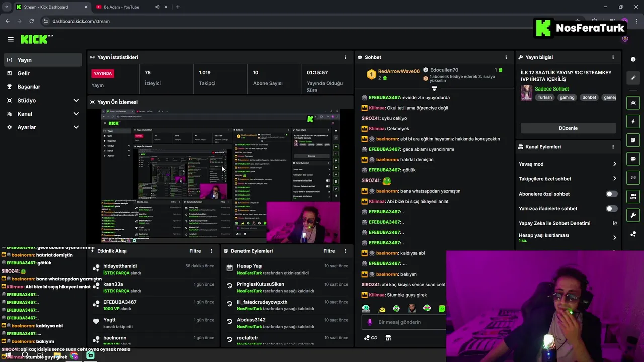Click the microphone icon in chat input
The width and height of the screenshot is (644, 362).
click(x=370, y=322)
